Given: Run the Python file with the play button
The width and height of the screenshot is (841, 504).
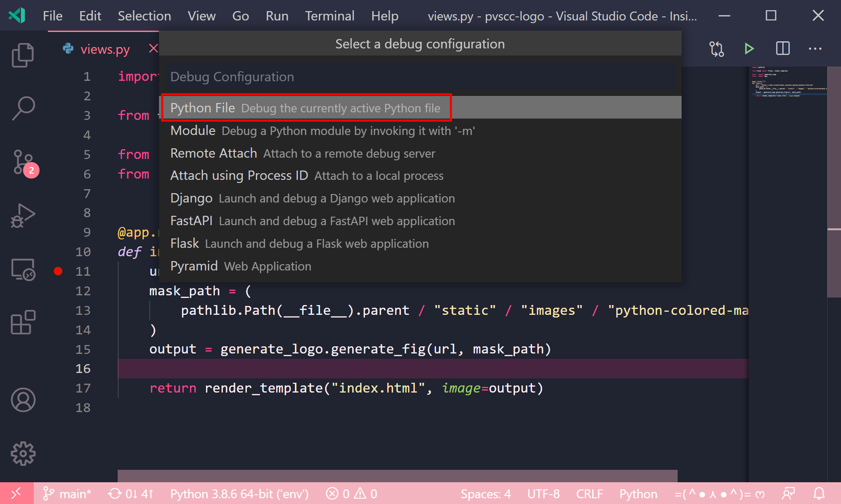Looking at the screenshot, I should tap(749, 49).
